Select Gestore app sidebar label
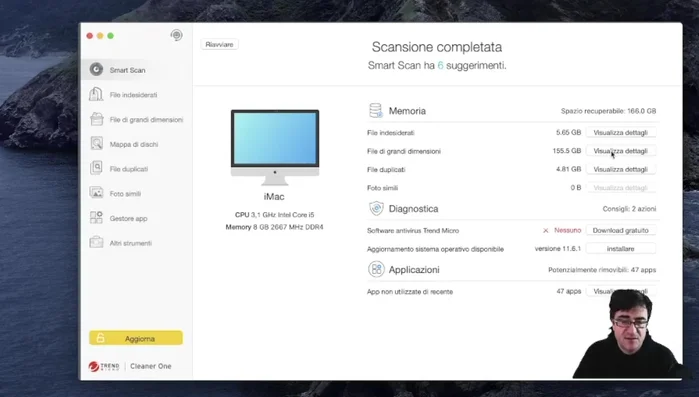Screen dimensions: 699x397 [x=128, y=218]
